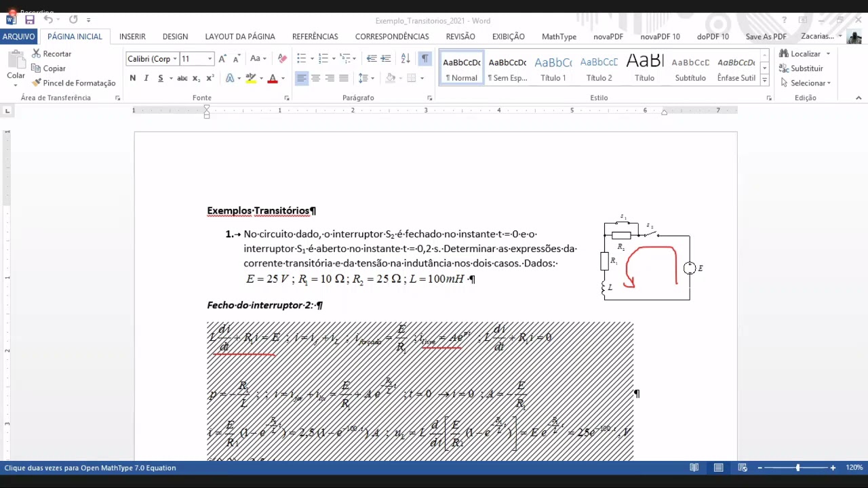The width and height of the screenshot is (868, 488).
Task: Justify paragraph text
Action: [x=344, y=79]
